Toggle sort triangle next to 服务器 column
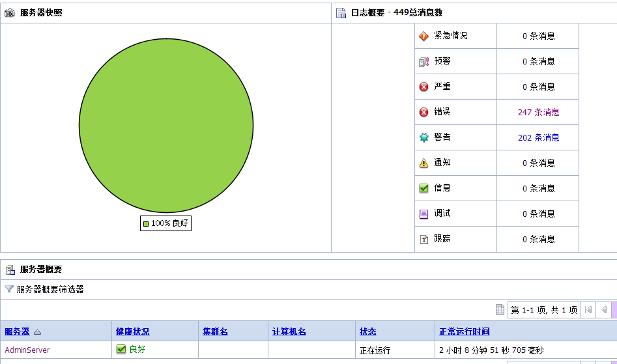 click(x=37, y=332)
